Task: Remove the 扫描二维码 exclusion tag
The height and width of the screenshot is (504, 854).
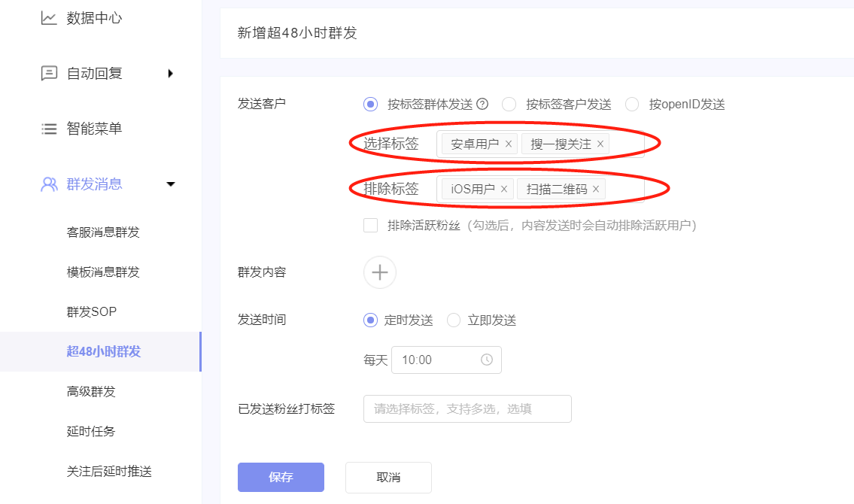Action: tap(596, 189)
